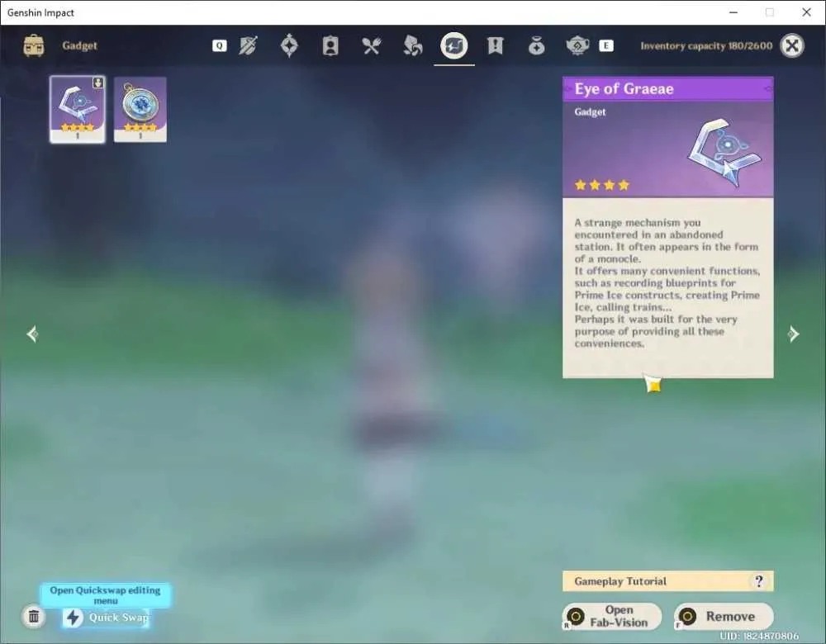826x644 pixels.
Task: Go to next item with right arrow
Action: pos(793,334)
